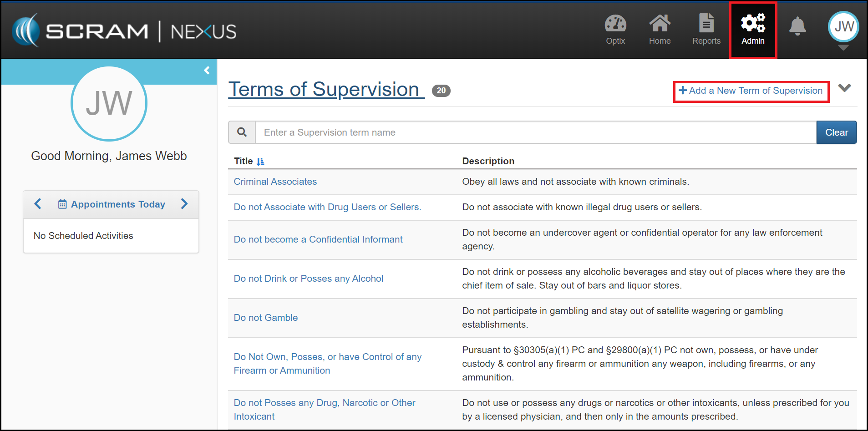Focus the Supervision term name search field
Viewport: 868px width, 431px height.
pos(535,132)
